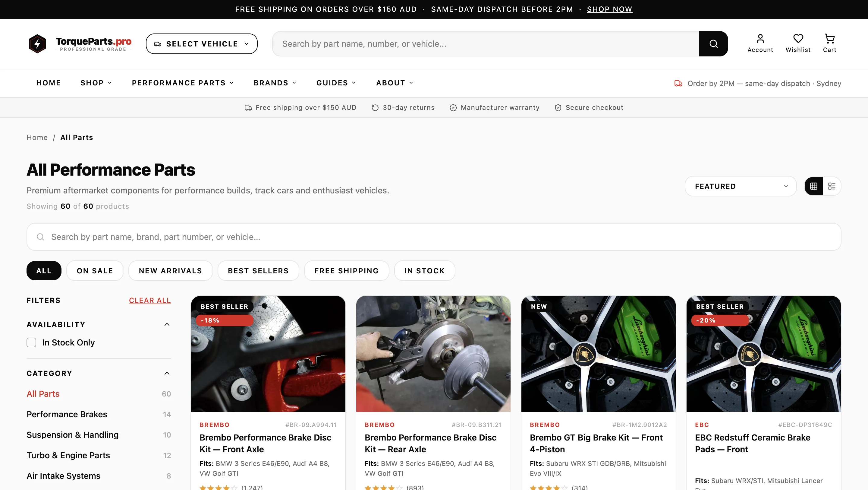Image resolution: width=868 pixels, height=490 pixels.
Task: Click the TorqueParts.pro logo
Action: click(x=80, y=43)
